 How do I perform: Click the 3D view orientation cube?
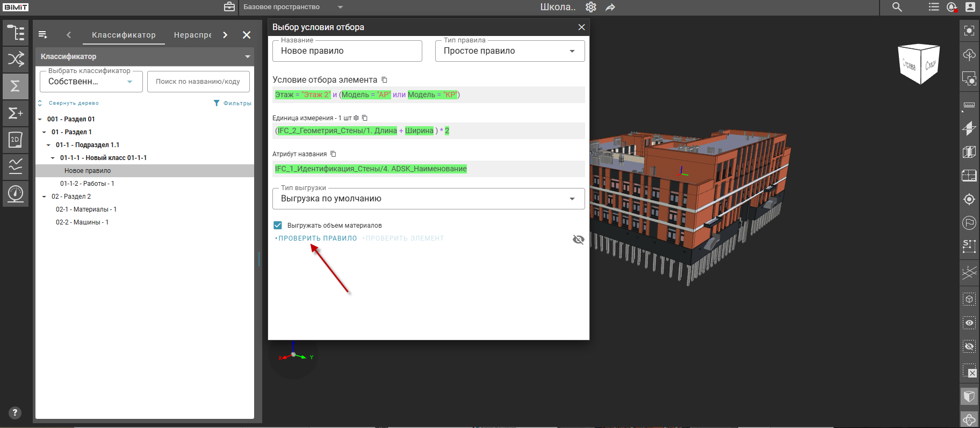click(919, 64)
